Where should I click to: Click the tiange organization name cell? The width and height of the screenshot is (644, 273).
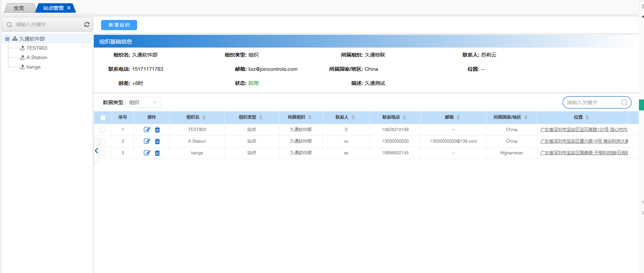[x=197, y=153]
